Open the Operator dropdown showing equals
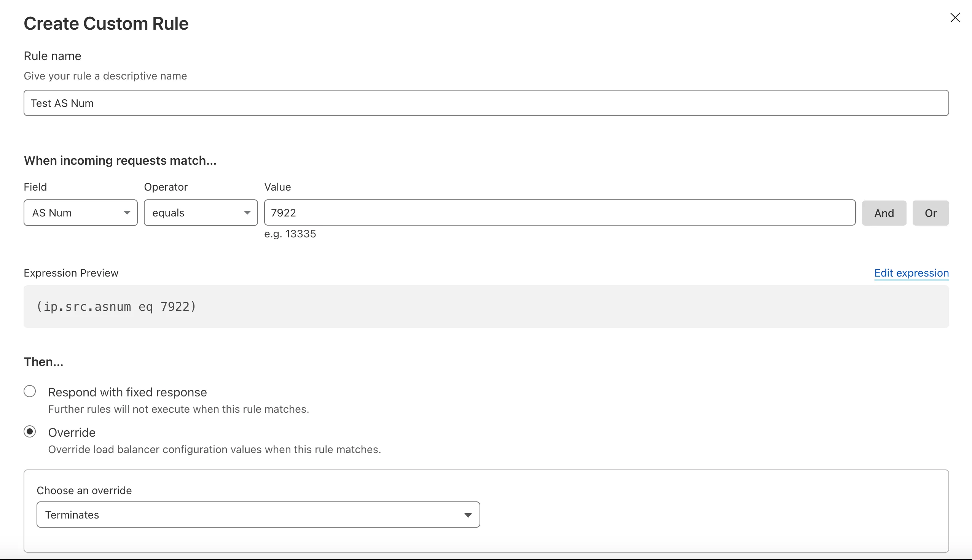The image size is (972, 560). click(201, 213)
